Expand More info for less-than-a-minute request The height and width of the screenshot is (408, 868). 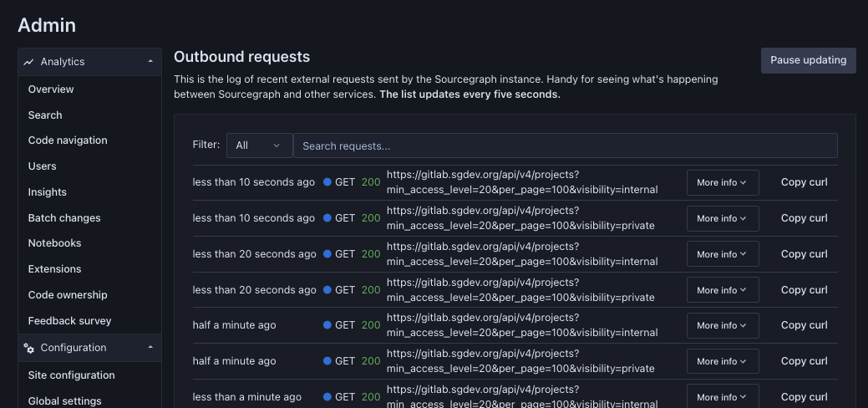point(723,397)
